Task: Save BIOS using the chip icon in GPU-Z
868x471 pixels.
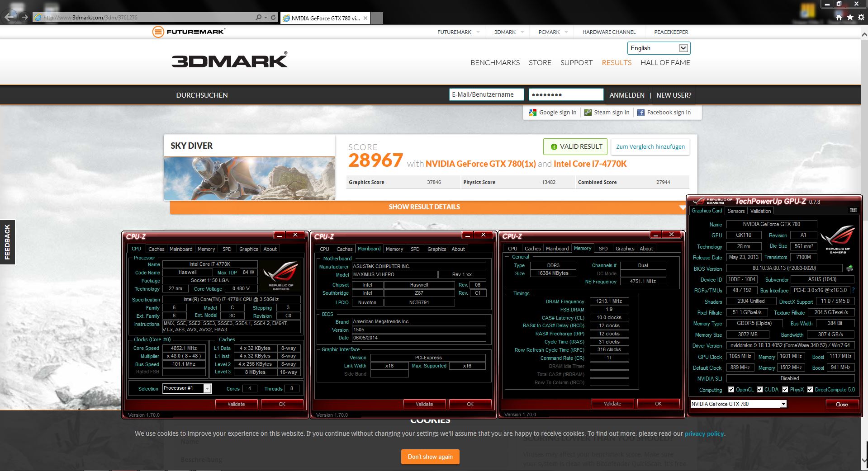Action: 849,268
